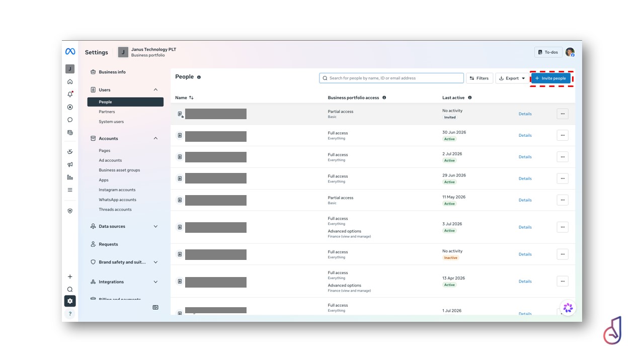The height and width of the screenshot is (362, 644).
Task: Open the content library icon
Action: (x=70, y=133)
